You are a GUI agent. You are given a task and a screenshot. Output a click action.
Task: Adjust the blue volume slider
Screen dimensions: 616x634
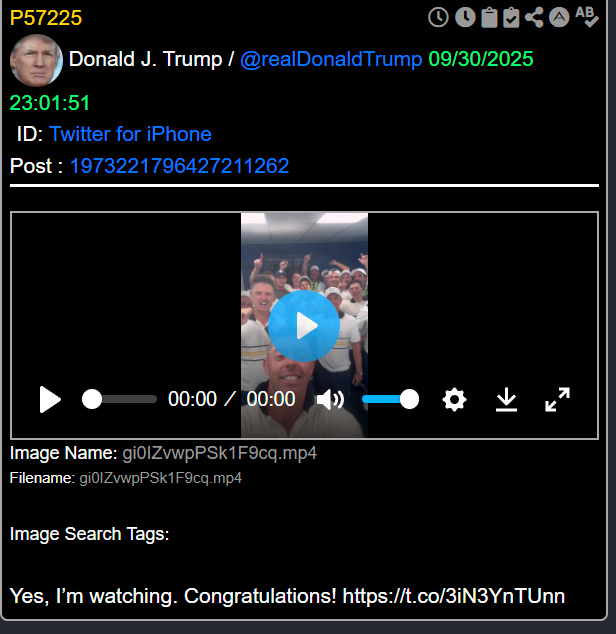click(390, 399)
